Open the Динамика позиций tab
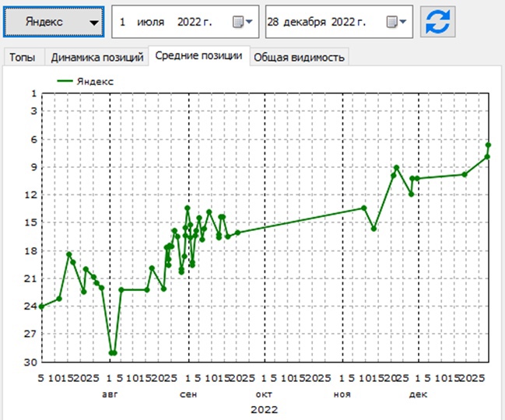The height and width of the screenshot is (420, 505). pos(97,58)
